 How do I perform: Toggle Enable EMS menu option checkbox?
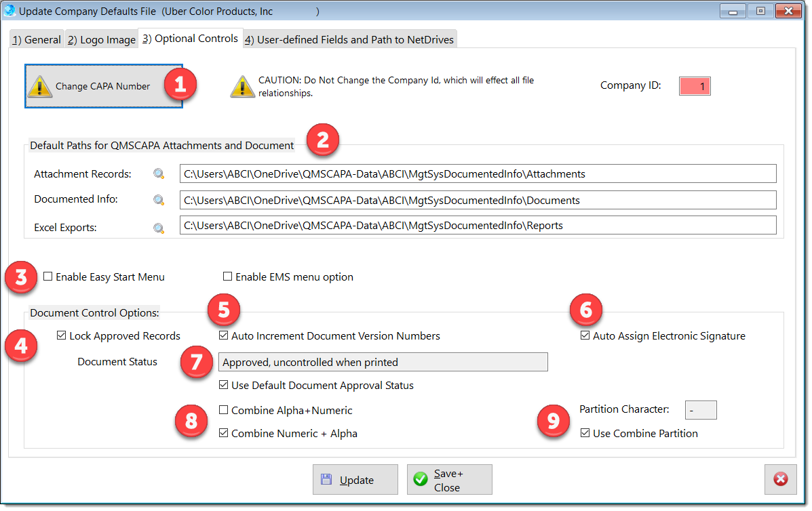(x=228, y=277)
